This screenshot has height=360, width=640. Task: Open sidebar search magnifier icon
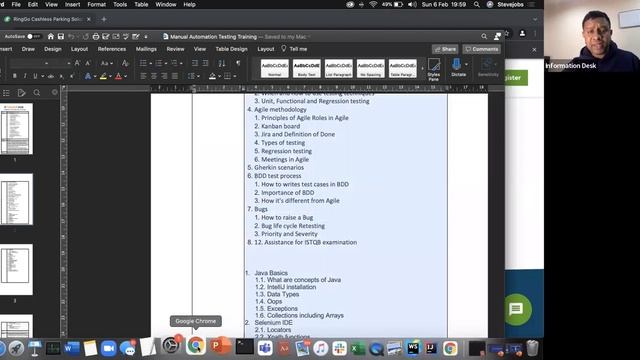(x=37, y=93)
